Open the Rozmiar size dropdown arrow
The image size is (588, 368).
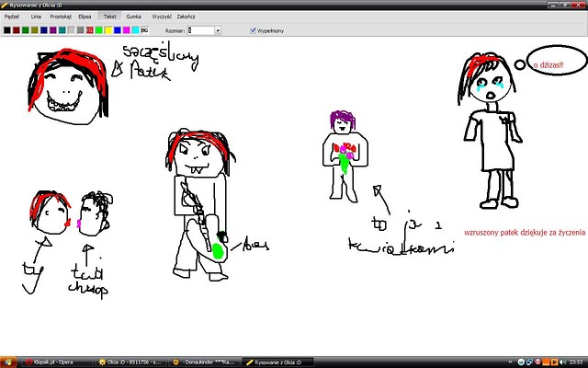(x=218, y=30)
